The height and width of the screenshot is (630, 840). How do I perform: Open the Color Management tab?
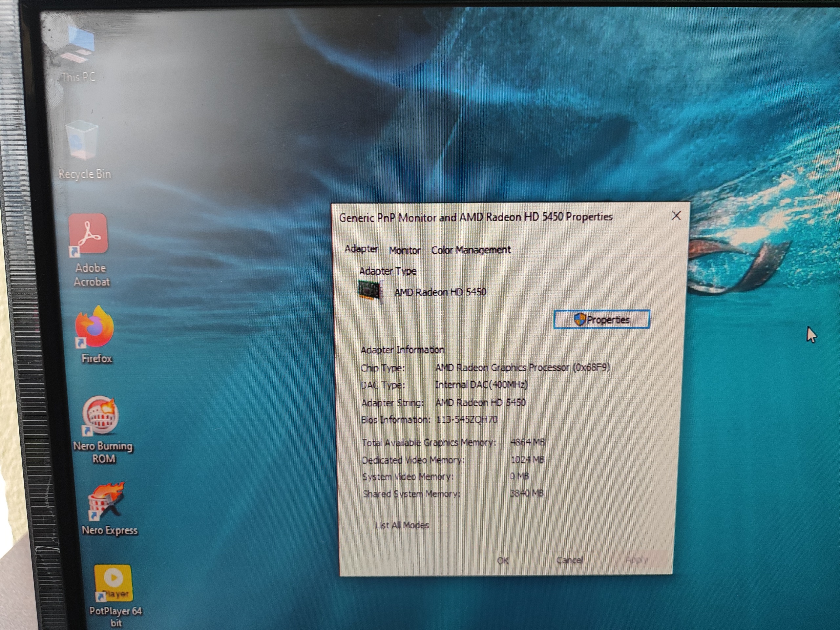tap(471, 250)
